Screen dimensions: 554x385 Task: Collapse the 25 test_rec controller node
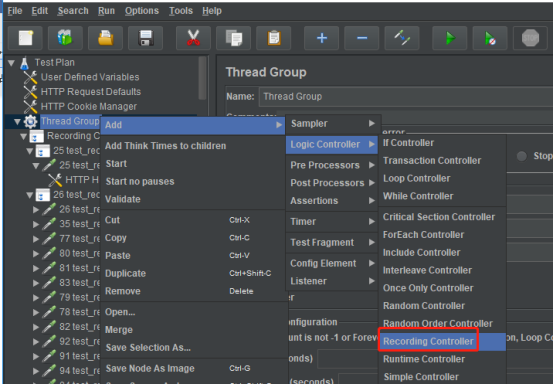tap(30, 151)
